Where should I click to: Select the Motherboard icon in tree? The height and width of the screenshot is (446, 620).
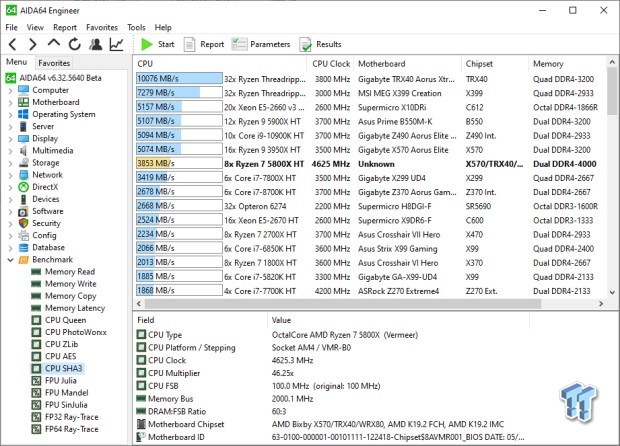coord(23,102)
